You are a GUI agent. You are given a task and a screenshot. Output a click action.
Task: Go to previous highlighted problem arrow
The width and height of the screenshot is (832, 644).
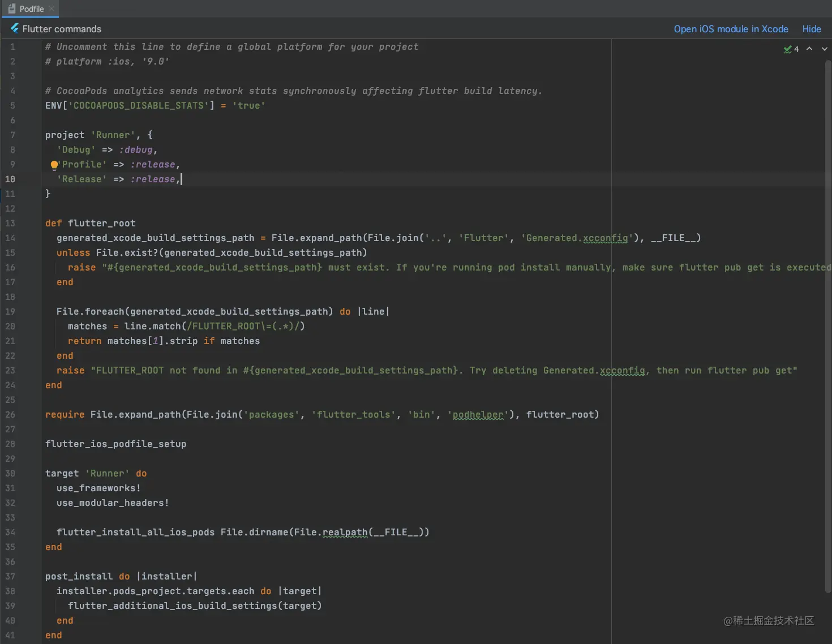pyautogui.click(x=809, y=49)
